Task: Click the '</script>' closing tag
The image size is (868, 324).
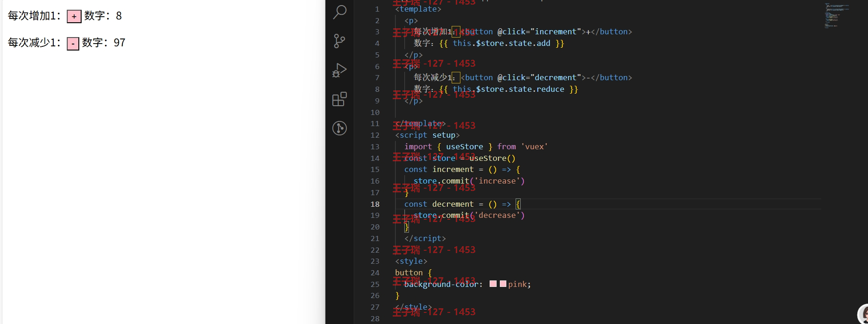Action: [425, 238]
